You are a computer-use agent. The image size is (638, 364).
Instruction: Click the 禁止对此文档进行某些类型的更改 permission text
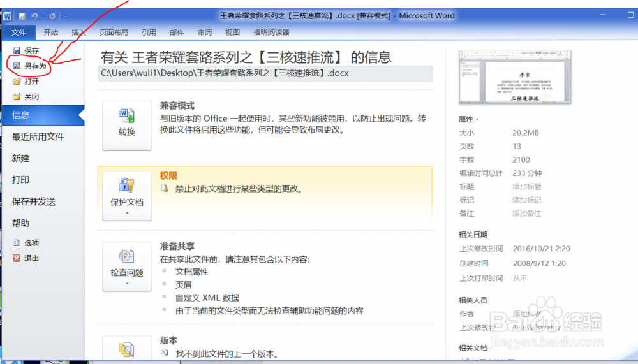coord(239,189)
